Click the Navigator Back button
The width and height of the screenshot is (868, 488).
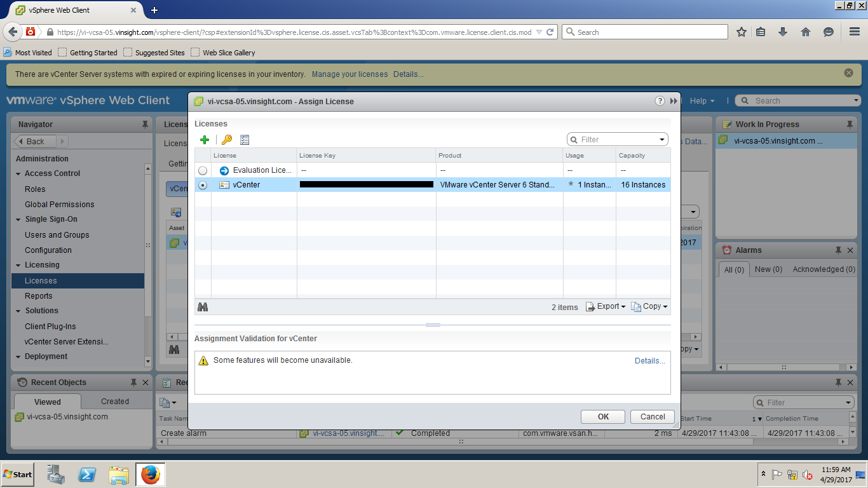36,142
